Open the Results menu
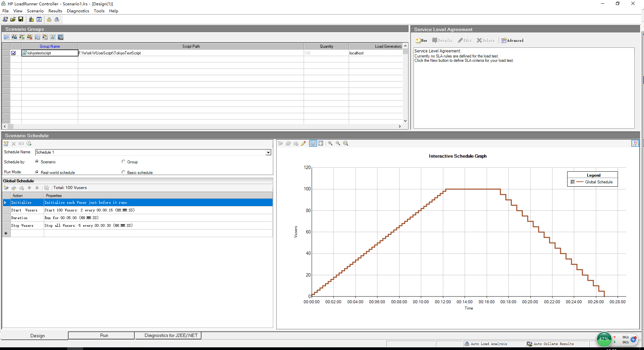The image size is (644, 350). click(x=55, y=11)
